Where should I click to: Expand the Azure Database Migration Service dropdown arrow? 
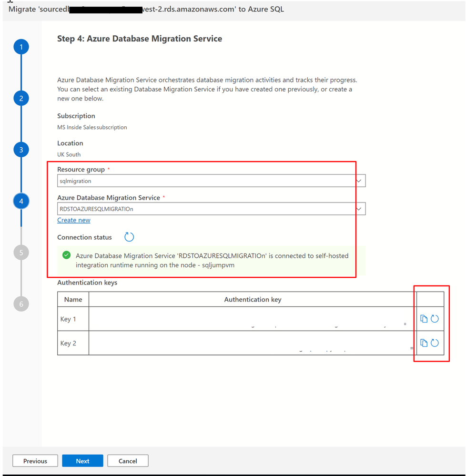tap(358, 209)
